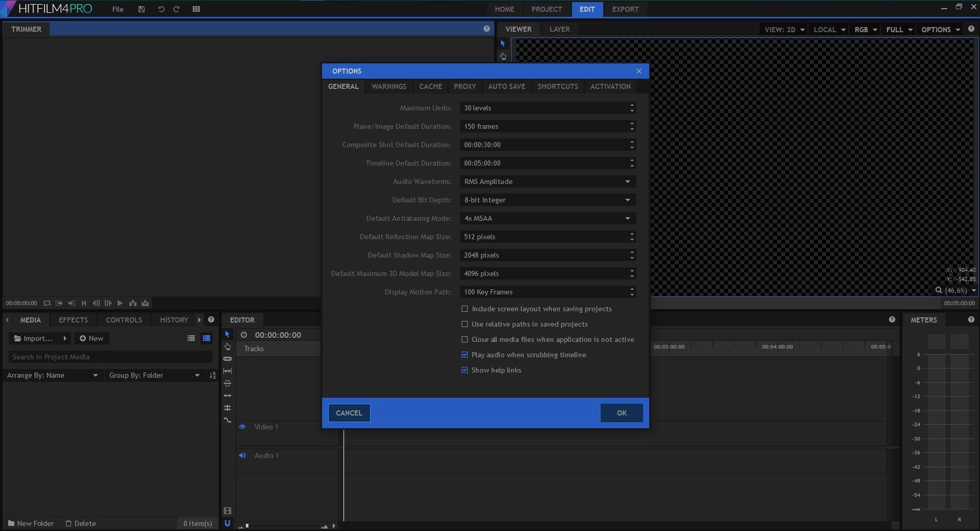Open the Meters panel help icon
The image size is (980, 531).
point(971,319)
